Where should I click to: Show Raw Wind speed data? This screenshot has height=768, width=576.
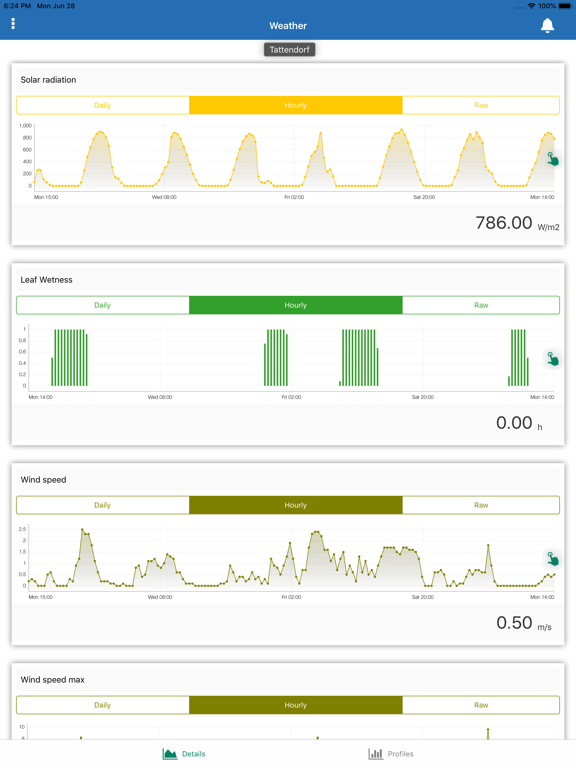(481, 505)
